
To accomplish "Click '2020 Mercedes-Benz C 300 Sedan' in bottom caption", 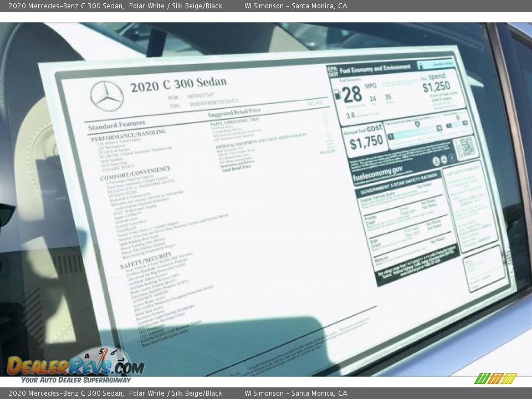I will click(x=66, y=393).
